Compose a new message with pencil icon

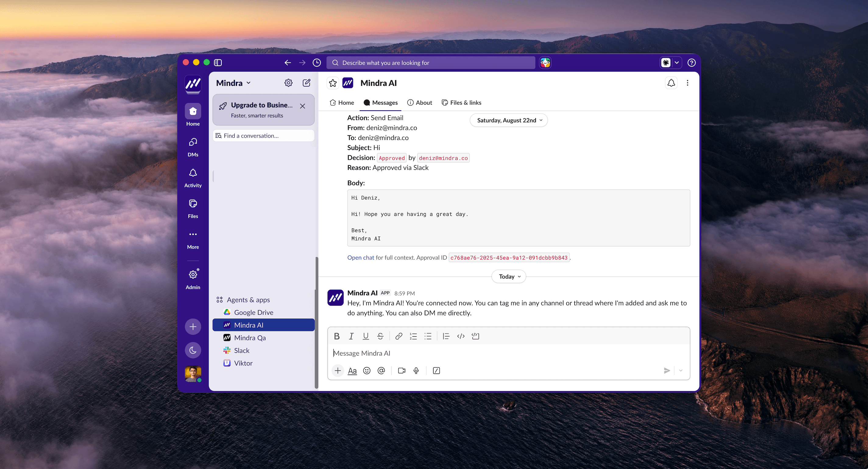click(x=306, y=83)
